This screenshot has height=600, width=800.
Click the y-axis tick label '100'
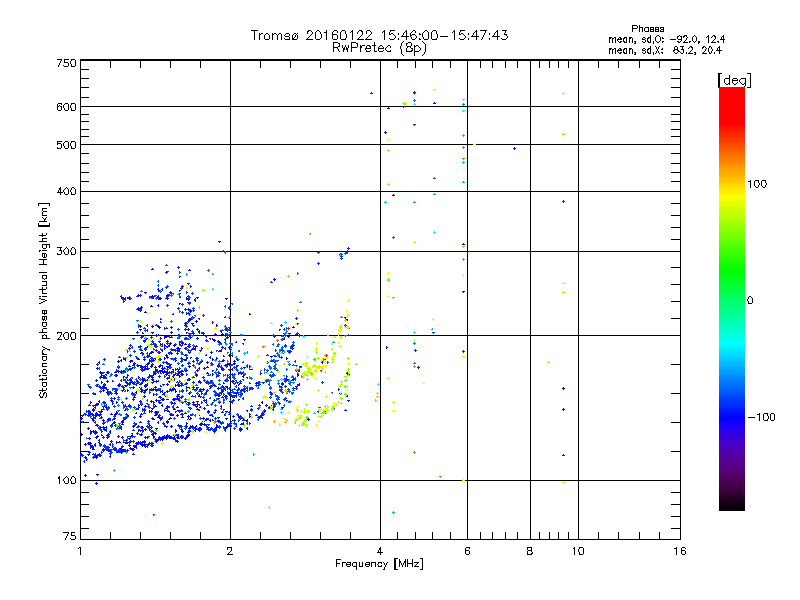coord(66,480)
